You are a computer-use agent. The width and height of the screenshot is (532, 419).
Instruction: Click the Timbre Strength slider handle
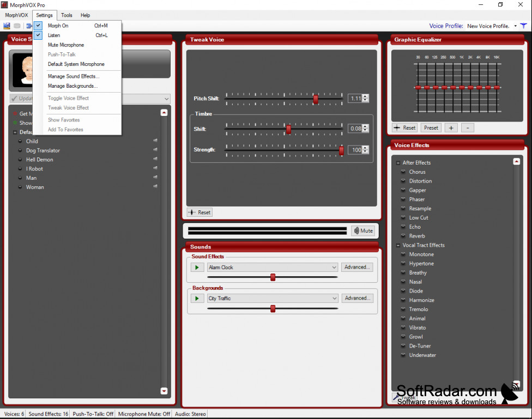[x=341, y=150]
